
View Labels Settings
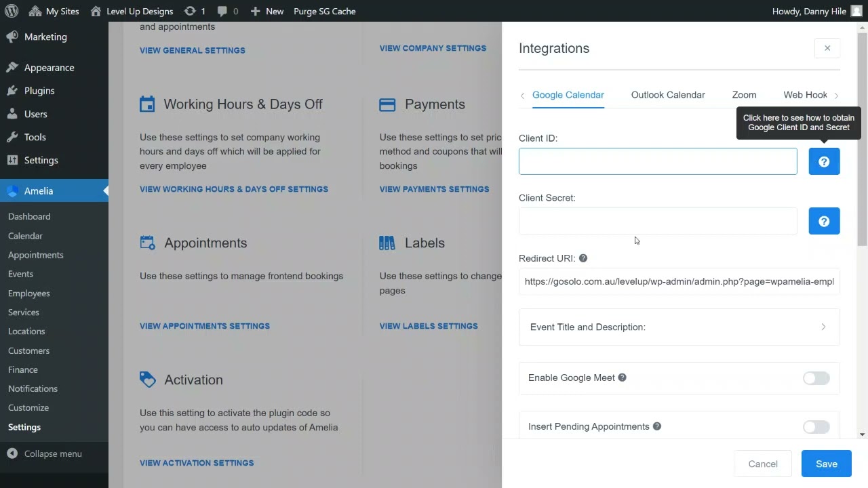pyautogui.click(x=429, y=326)
